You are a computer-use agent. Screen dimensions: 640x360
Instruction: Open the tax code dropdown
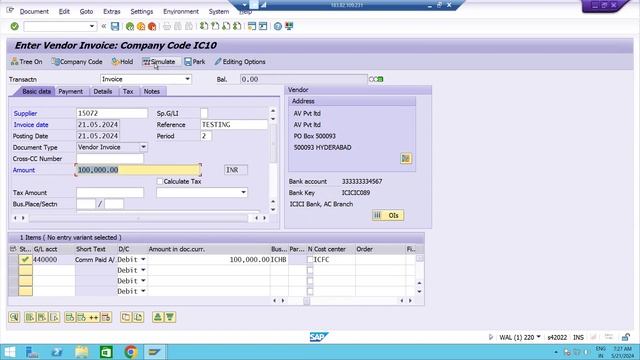click(243, 192)
